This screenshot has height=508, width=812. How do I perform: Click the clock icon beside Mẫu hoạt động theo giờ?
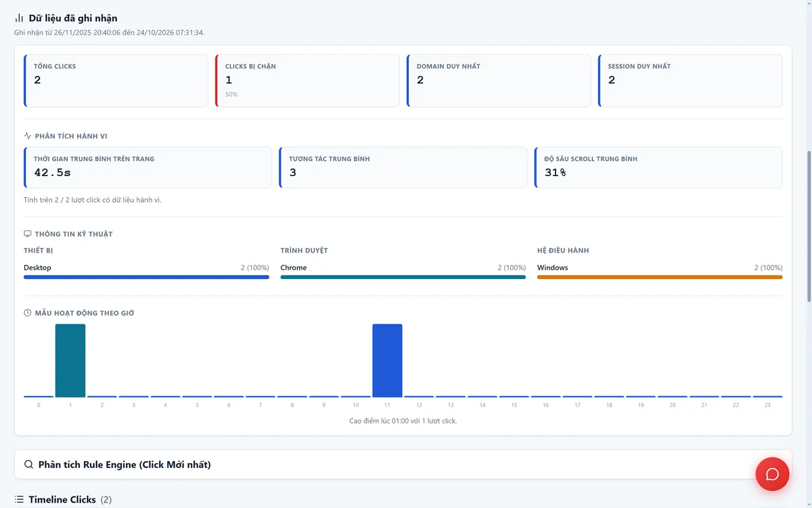point(28,313)
